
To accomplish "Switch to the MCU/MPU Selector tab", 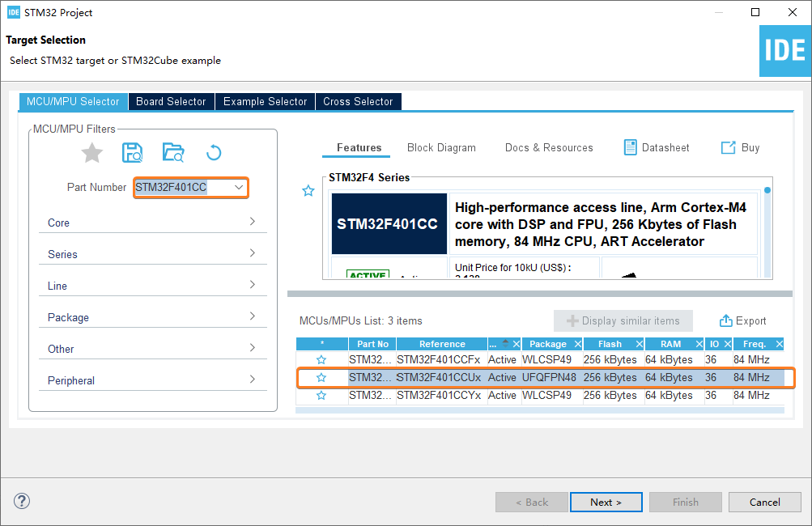I will pos(73,101).
